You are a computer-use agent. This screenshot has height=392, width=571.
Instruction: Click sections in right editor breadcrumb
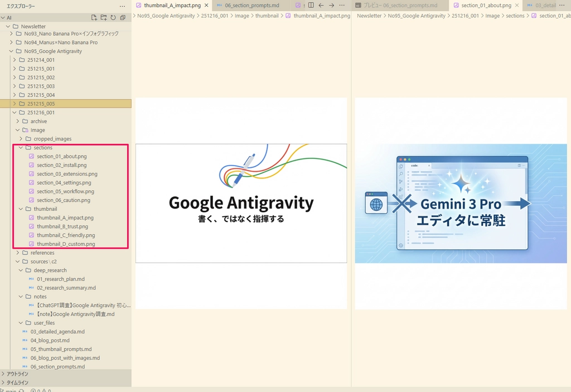tap(515, 16)
